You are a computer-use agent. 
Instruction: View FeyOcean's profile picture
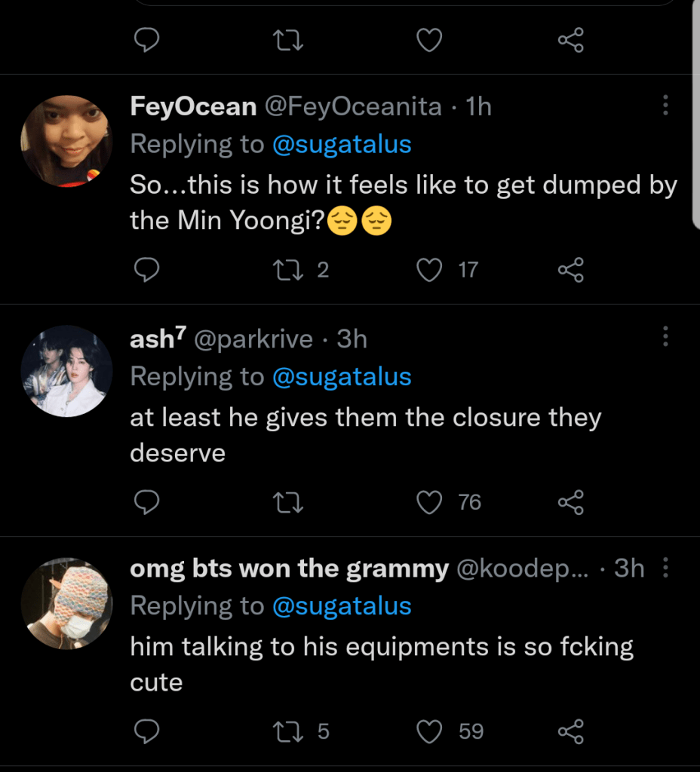[66, 141]
